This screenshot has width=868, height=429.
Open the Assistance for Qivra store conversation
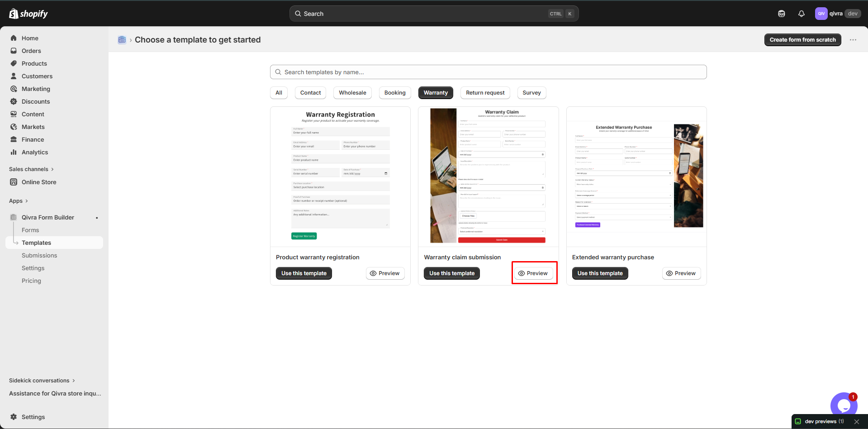pos(55,393)
